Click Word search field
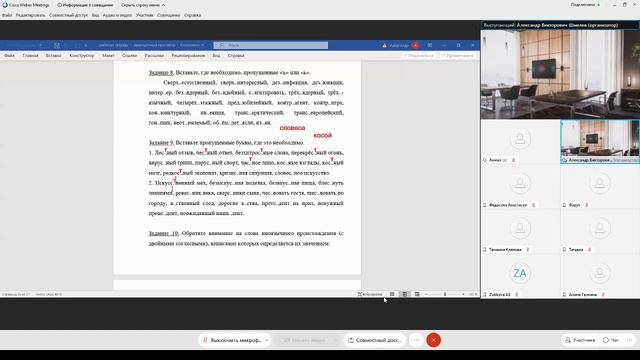The width and height of the screenshot is (640, 360). pyautogui.click(x=271, y=45)
